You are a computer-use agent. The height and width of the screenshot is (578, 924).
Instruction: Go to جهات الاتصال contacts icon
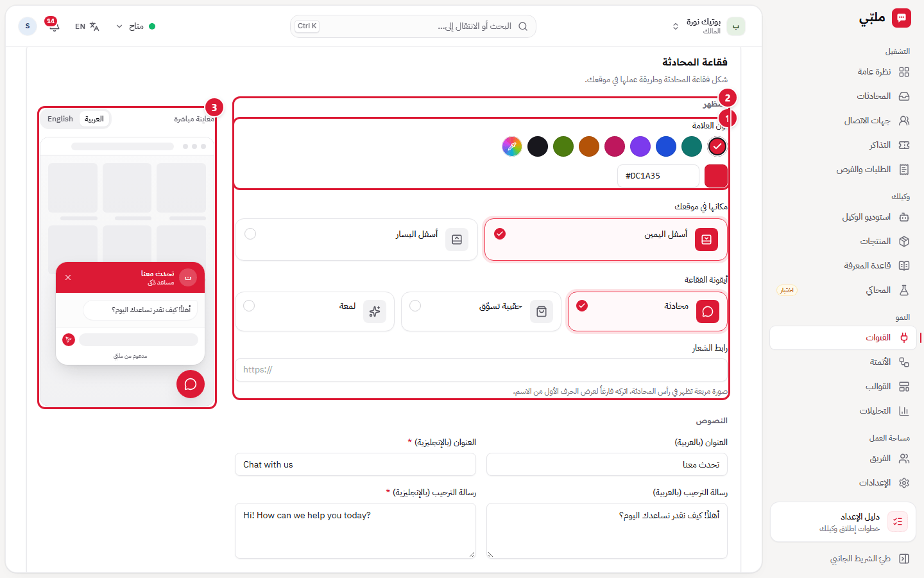(x=904, y=121)
